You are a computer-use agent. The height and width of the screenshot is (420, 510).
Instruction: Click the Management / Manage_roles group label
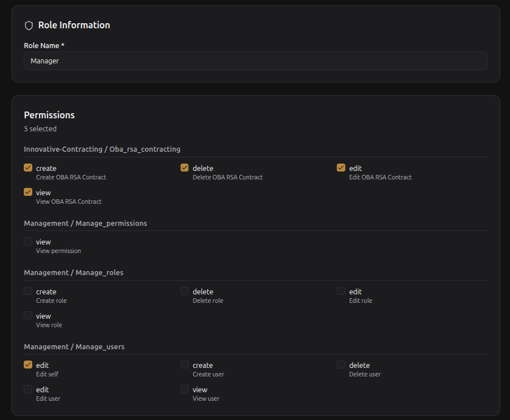pyautogui.click(x=74, y=273)
